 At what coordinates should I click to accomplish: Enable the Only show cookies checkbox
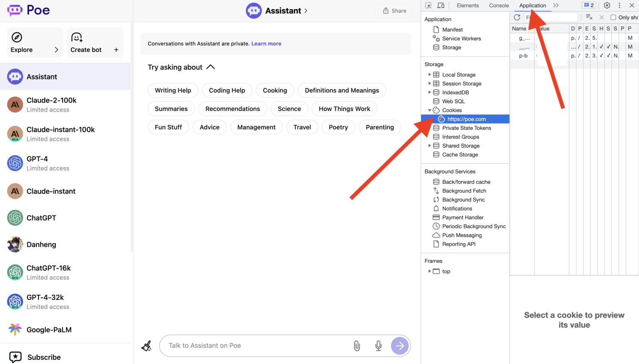pos(613,17)
